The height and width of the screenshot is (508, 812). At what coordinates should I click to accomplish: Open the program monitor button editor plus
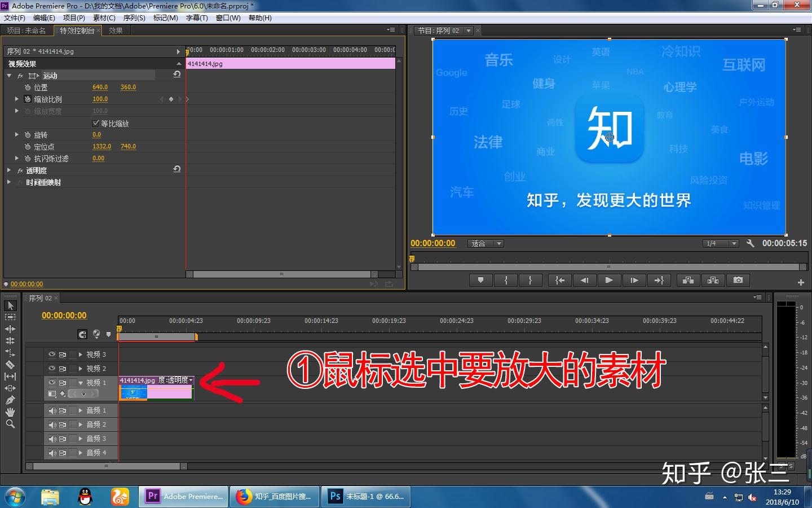pyautogui.click(x=801, y=282)
